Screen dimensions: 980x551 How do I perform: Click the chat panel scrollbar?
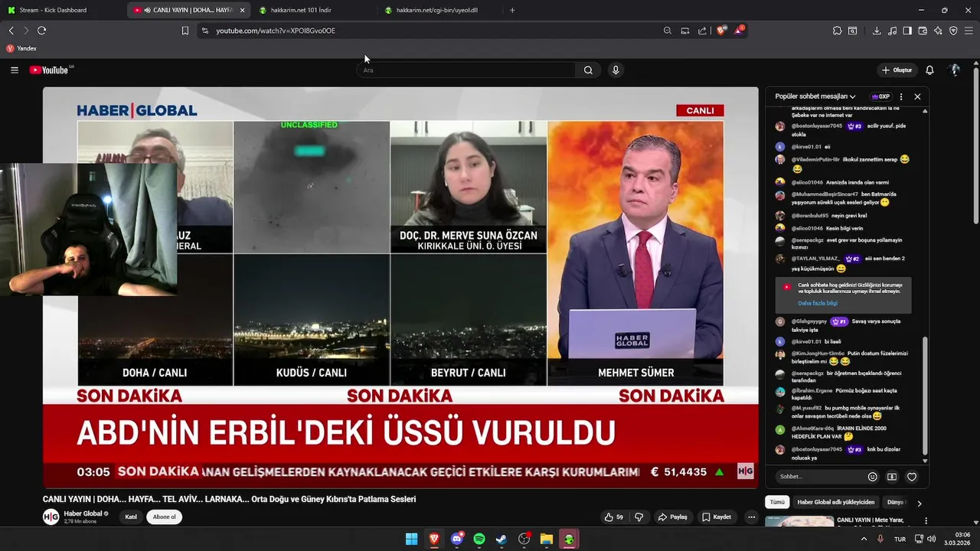pos(925,394)
